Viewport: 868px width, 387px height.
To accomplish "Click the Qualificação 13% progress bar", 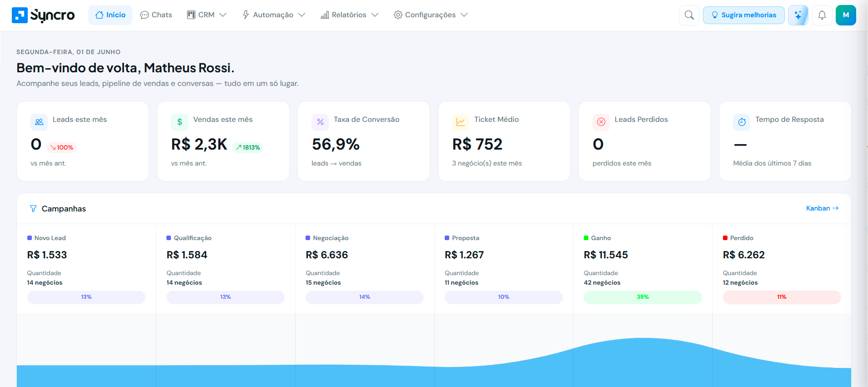I will [226, 297].
